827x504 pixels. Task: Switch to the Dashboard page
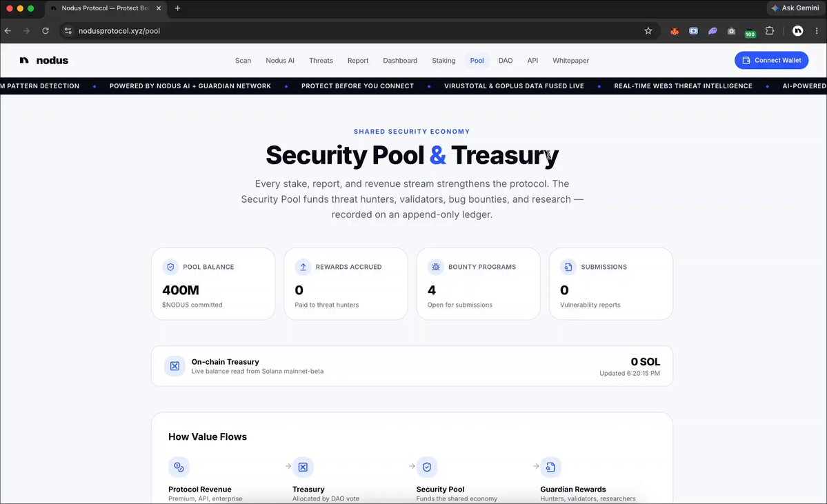pyautogui.click(x=400, y=61)
